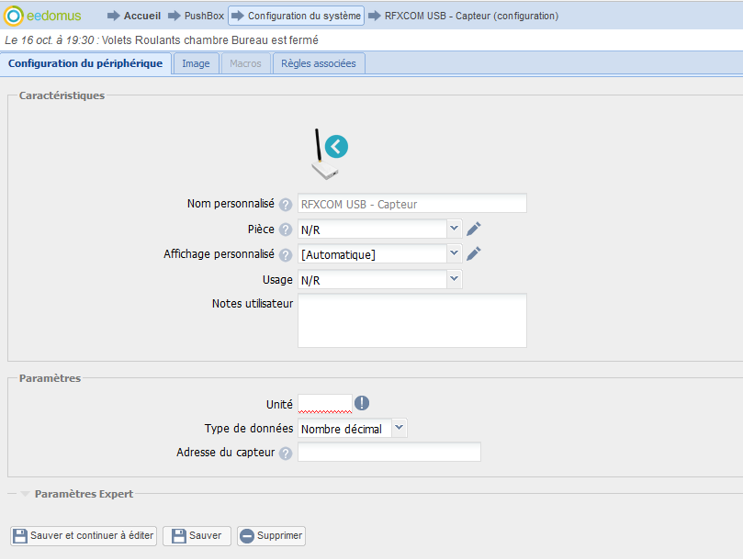Click Sauver et continuer à éditer
Screen dimensions: 743x560
84,536
